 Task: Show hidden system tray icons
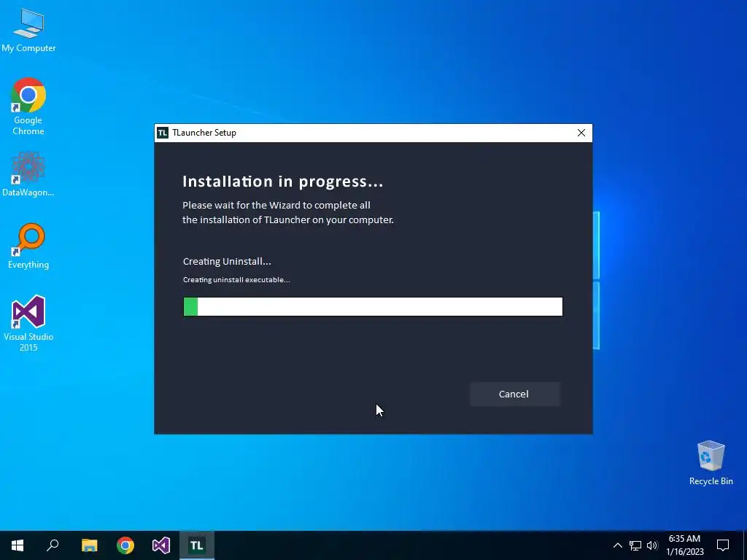(617, 545)
